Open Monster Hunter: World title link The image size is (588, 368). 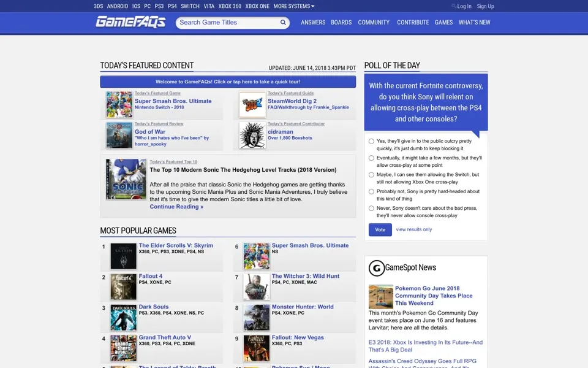tap(303, 307)
